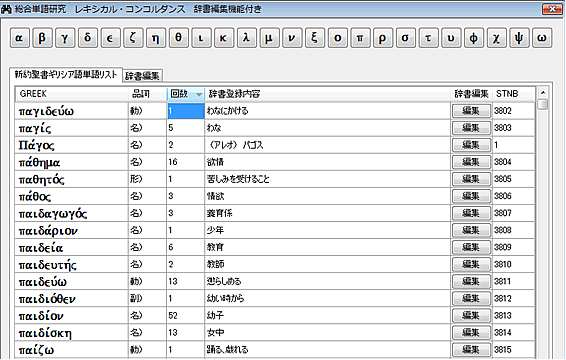The height and width of the screenshot is (360, 566).
Task: Choose the theta (θ) letter button
Action: pyautogui.click(x=178, y=38)
